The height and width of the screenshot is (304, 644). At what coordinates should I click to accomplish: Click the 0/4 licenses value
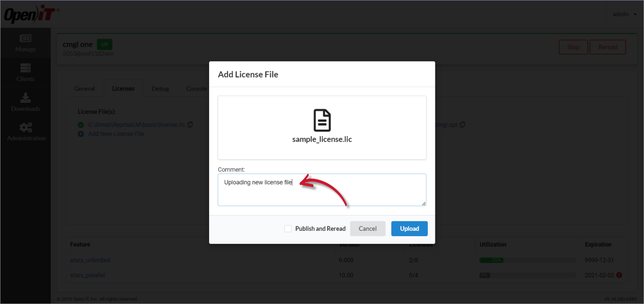[x=414, y=275]
